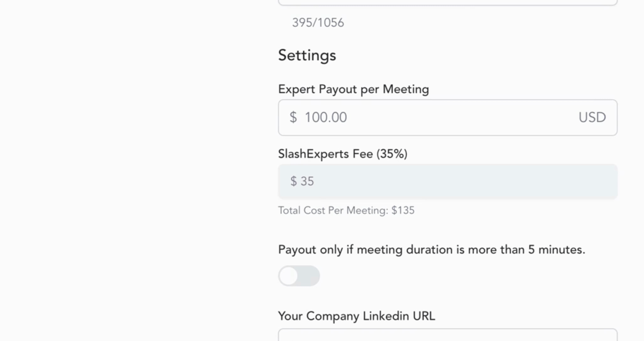This screenshot has height=341, width=644.
Task: Toggle the payout minimum duration switch
Action: pyautogui.click(x=299, y=276)
